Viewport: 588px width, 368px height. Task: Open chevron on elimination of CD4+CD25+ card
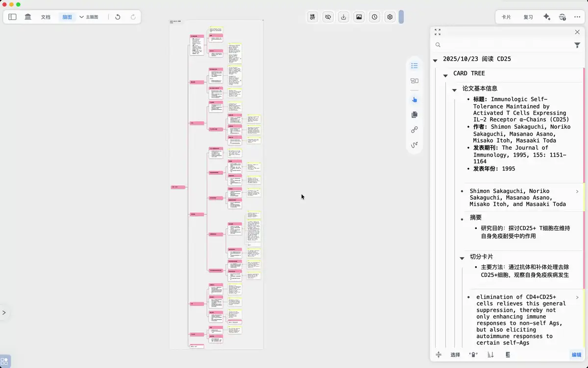[577, 297]
